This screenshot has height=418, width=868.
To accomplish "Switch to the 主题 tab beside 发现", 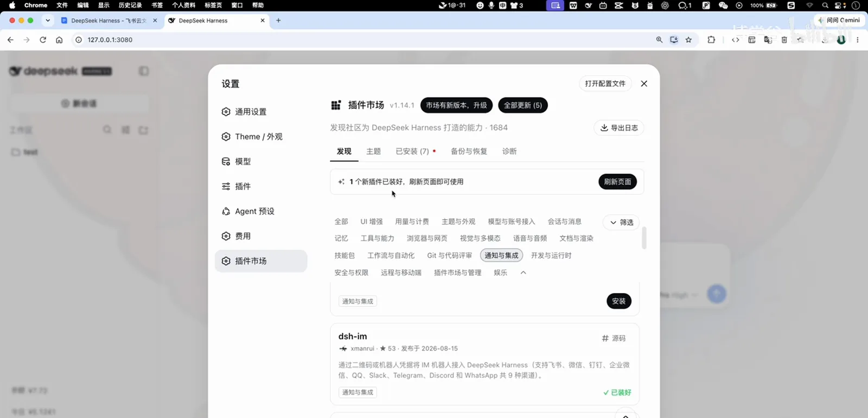I will tap(373, 151).
